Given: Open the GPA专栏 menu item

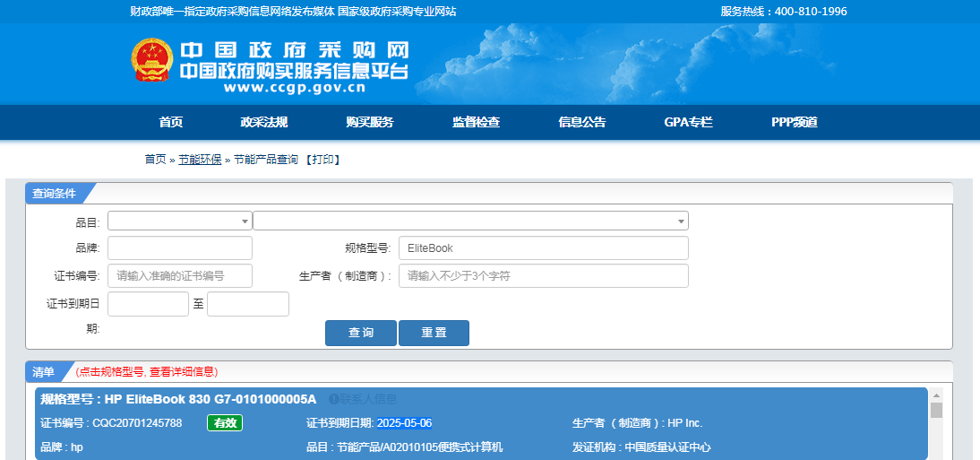Looking at the screenshot, I should point(688,122).
